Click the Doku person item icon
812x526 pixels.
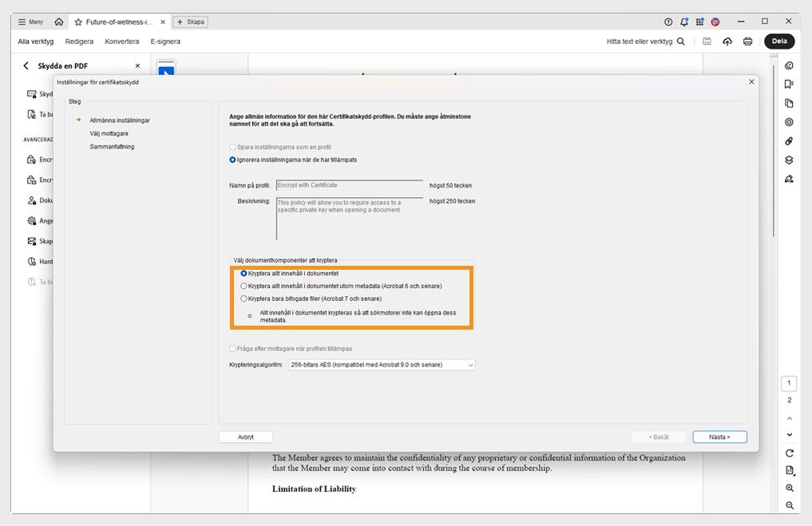[x=32, y=200]
